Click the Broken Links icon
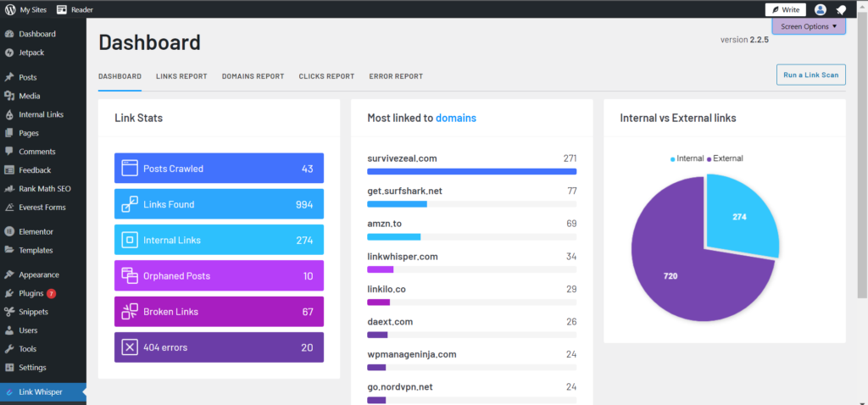The width and height of the screenshot is (868, 405). (x=130, y=312)
